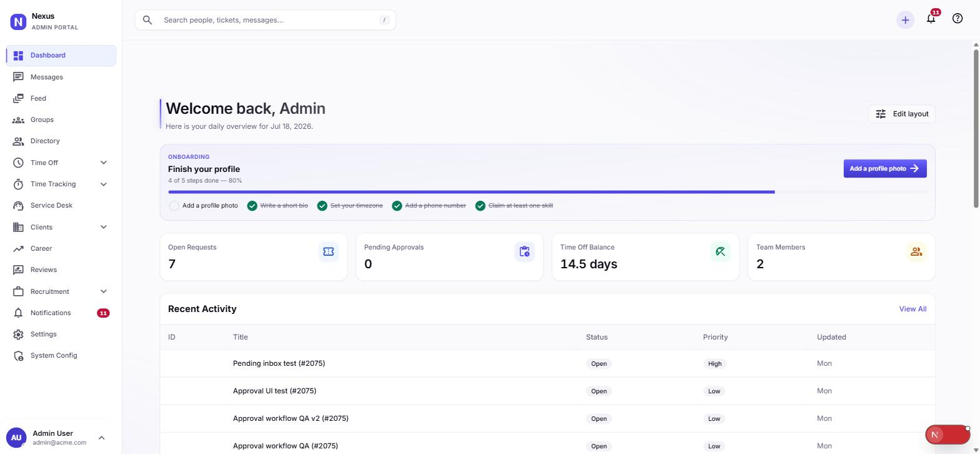Image resolution: width=980 pixels, height=454 pixels.
Task: Open Service Desk from the sidebar
Action: 61,205
